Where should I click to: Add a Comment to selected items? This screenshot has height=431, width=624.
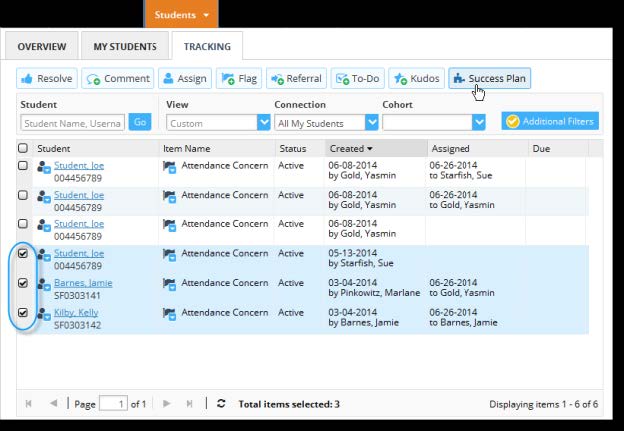[117, 79]
